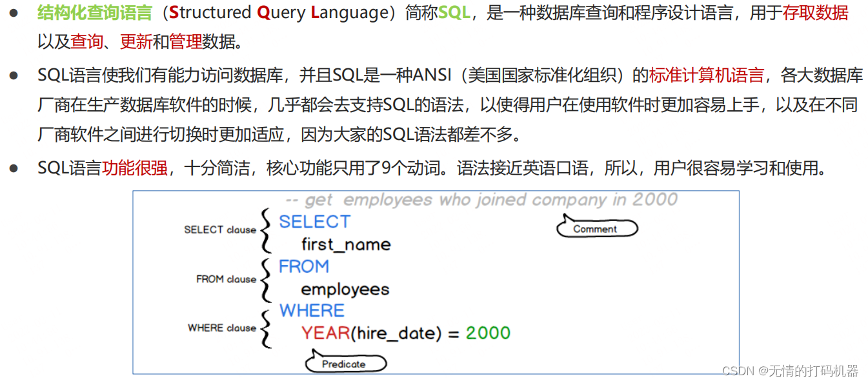Click the first_name column name

click(346, 244)
